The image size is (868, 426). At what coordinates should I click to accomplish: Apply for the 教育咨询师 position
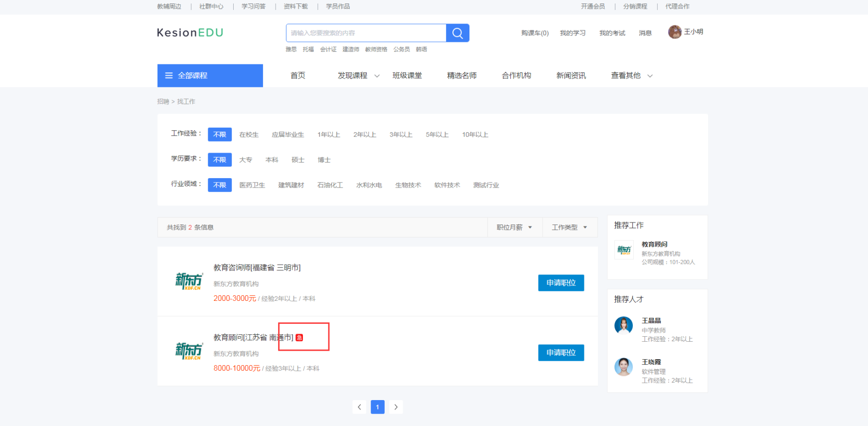(x=561, y=283)
